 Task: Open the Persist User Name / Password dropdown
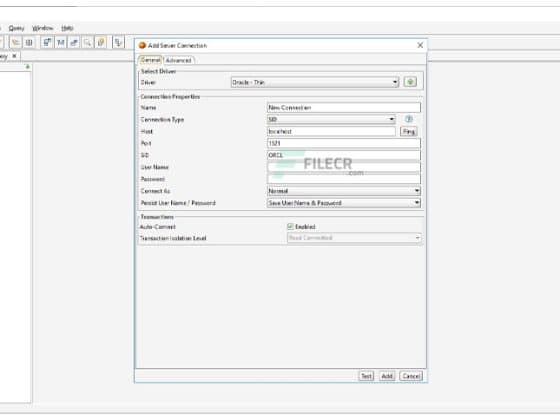point(344,203)
